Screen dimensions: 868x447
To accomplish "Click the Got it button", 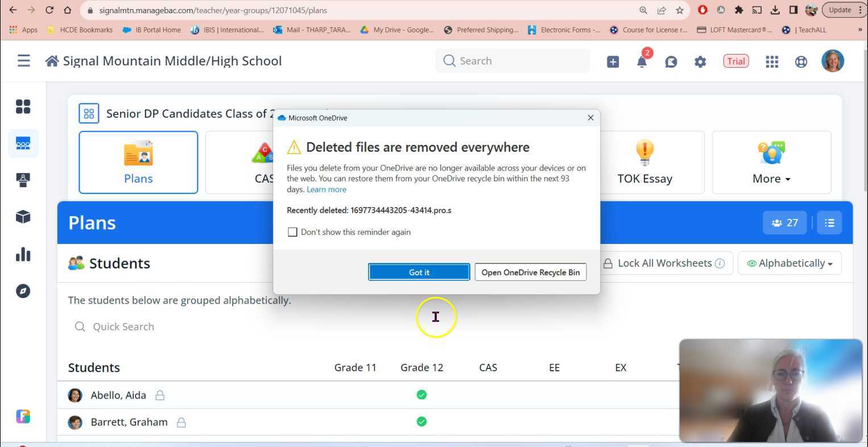I will (419, 272).
